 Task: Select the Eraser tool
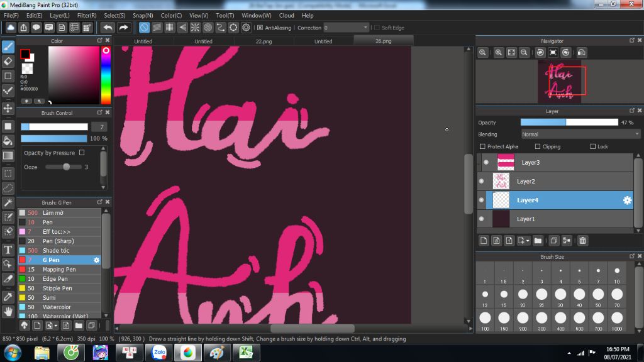click(x=8, y=61)
